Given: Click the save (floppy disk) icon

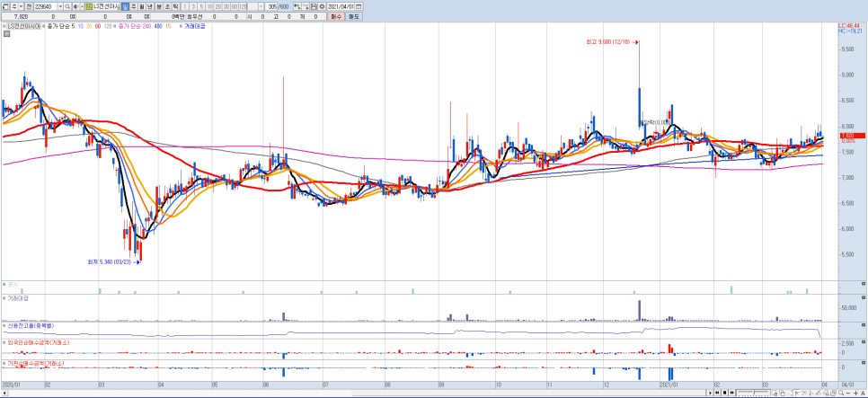Looking at the screenshot, I should (314, 6).
